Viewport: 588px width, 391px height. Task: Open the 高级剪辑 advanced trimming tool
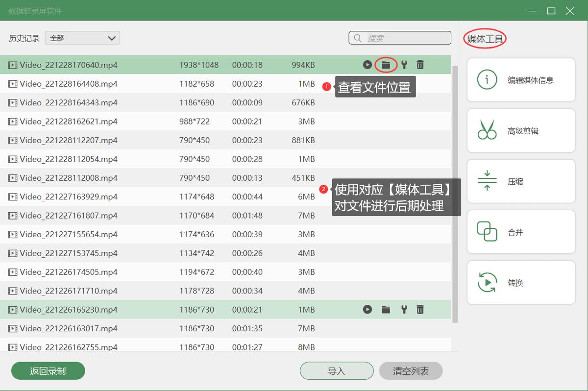pyautogui.click(x=520, y=130)
